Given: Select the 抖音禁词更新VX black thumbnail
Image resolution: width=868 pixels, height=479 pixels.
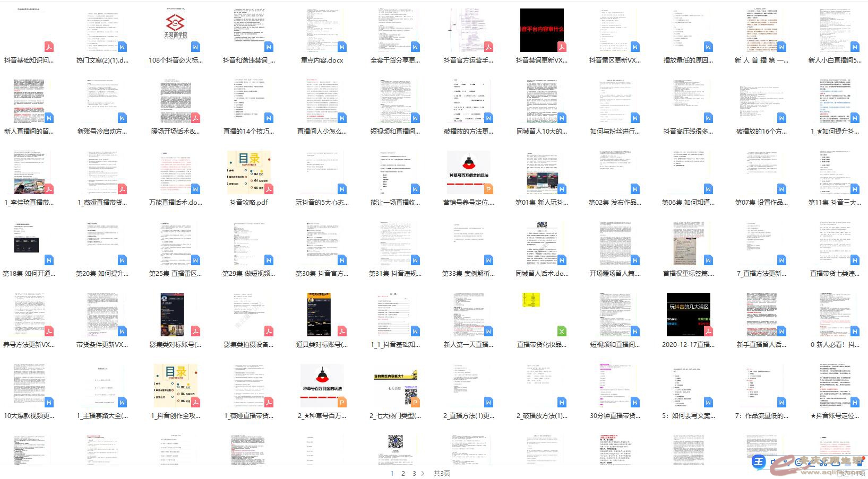Looking at the screenshot, I should coord(542,30).
